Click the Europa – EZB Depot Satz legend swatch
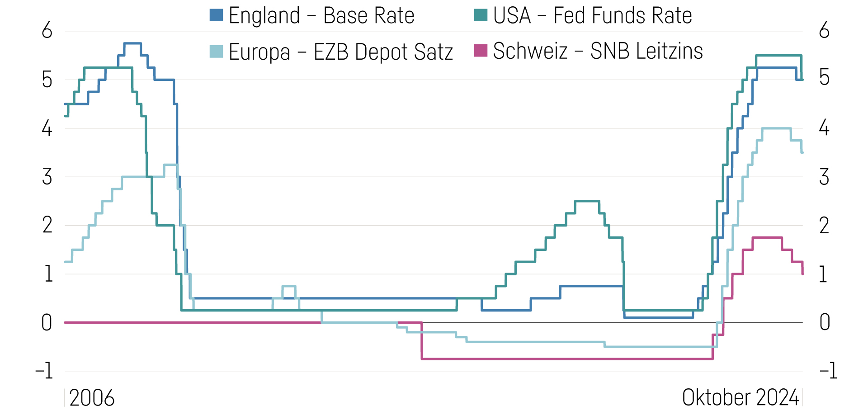Viewport: 868px width, 420px height. (216, 51)
